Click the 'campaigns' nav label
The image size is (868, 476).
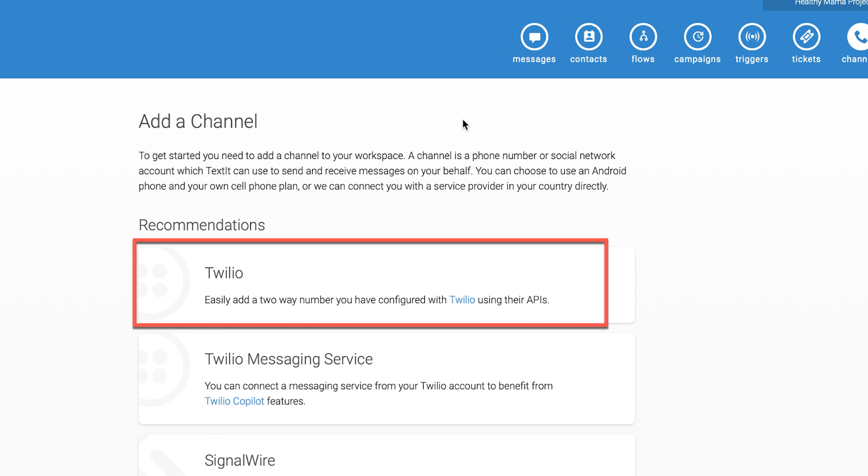pos(698,59)
